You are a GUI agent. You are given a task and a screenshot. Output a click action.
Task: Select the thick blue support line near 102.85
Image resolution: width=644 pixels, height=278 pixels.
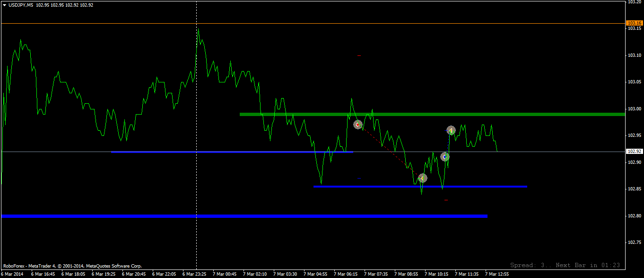[x=420, y=186]
